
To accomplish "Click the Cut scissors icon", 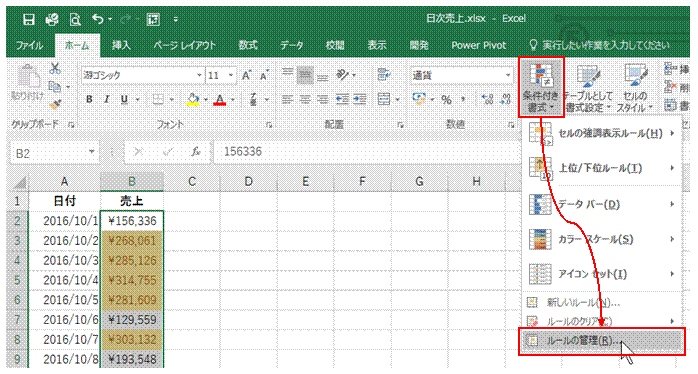I will [x=55, y=68].
